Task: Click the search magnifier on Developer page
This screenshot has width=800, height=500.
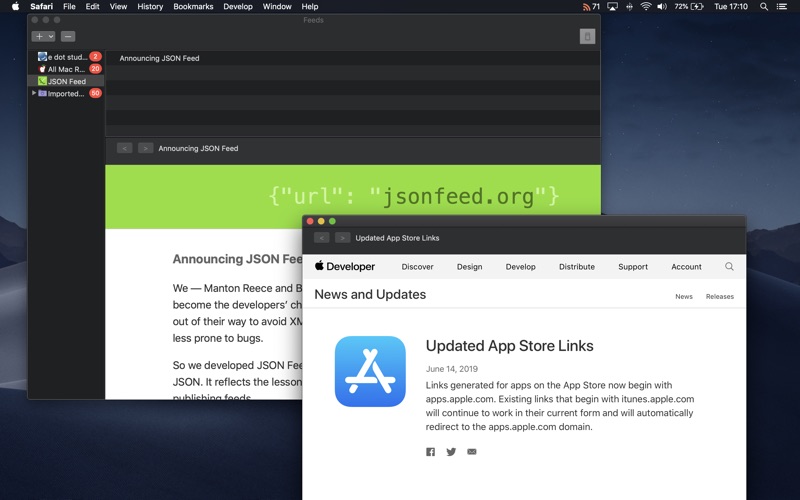Action: click(x=729, y=267)
